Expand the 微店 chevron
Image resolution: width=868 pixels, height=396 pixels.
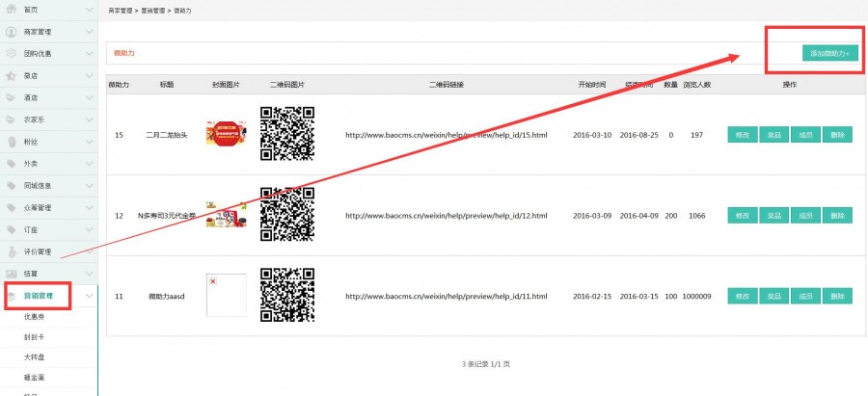pyautogui.click(x=90, y=76)
